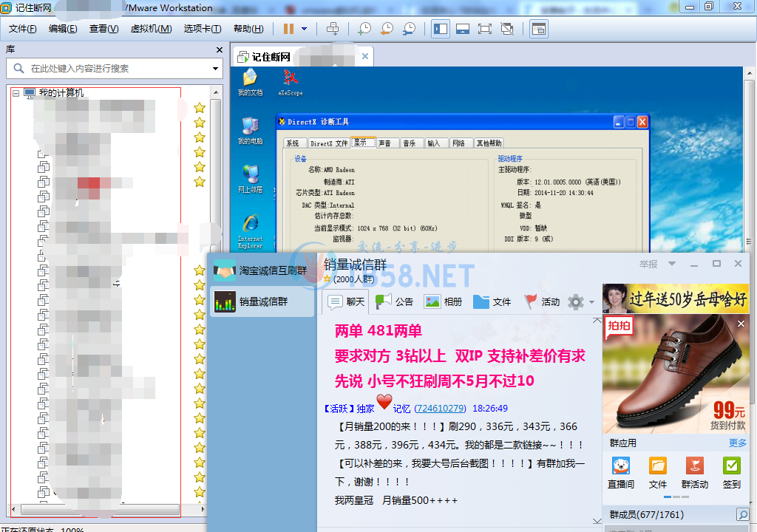
Task: Open the dropdown arrow next to 举报
Action: pyautogui.click(x=671, y=264)
